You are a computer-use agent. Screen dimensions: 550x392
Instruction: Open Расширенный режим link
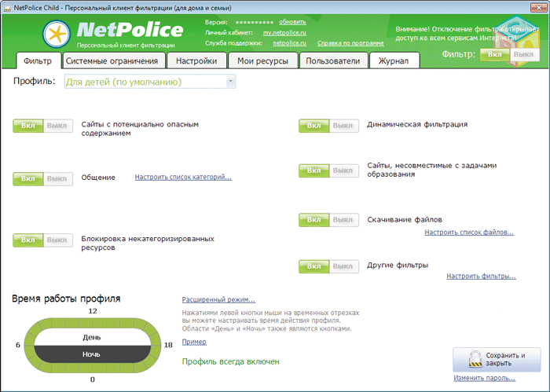coord(218,299)
